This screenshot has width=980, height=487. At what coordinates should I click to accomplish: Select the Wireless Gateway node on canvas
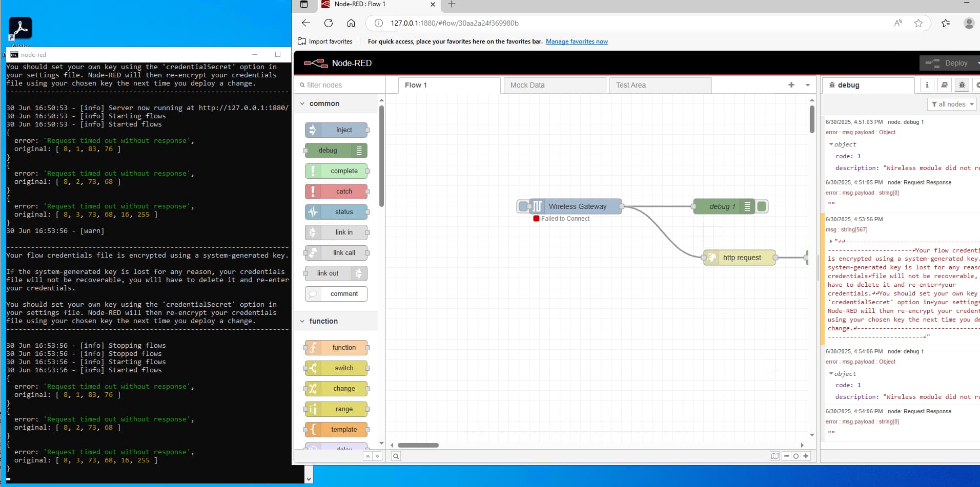point(577,206)
